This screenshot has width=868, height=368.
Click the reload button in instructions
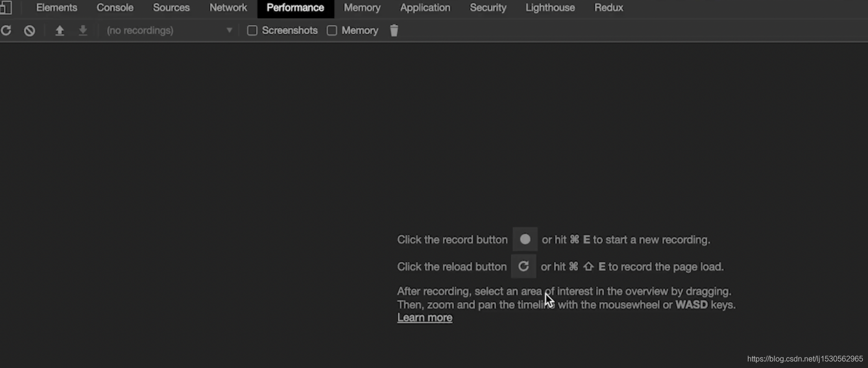524,266
